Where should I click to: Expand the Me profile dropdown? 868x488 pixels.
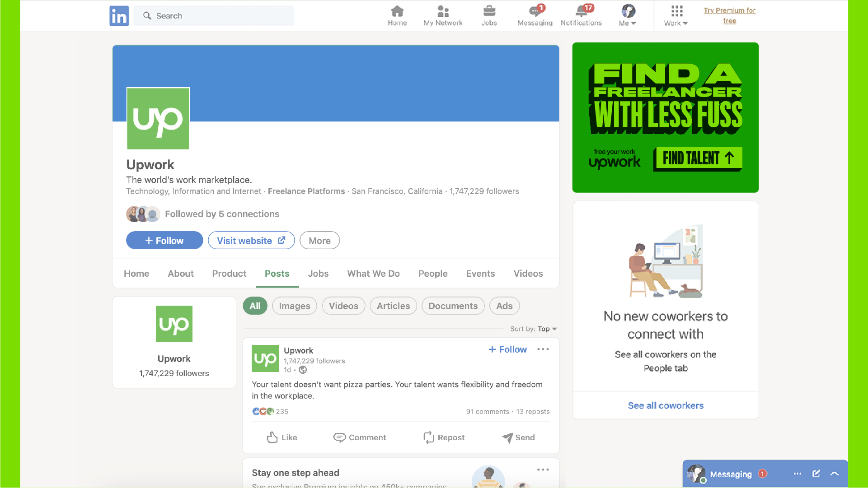tap(628, 15)
